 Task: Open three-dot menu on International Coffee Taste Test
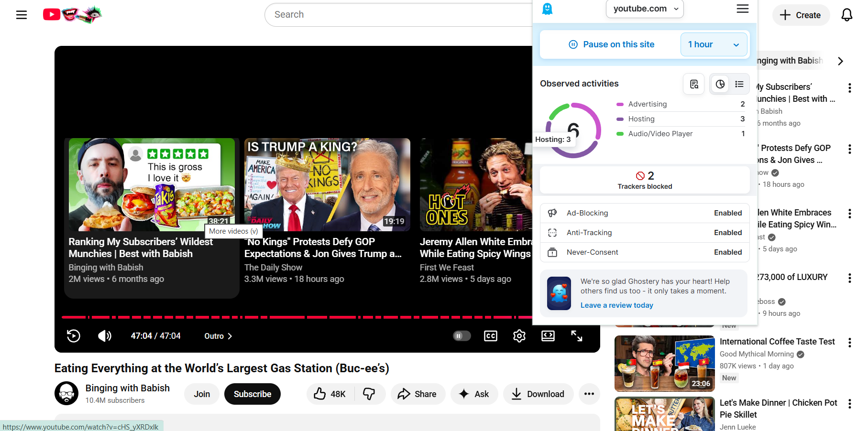[850, 343]
